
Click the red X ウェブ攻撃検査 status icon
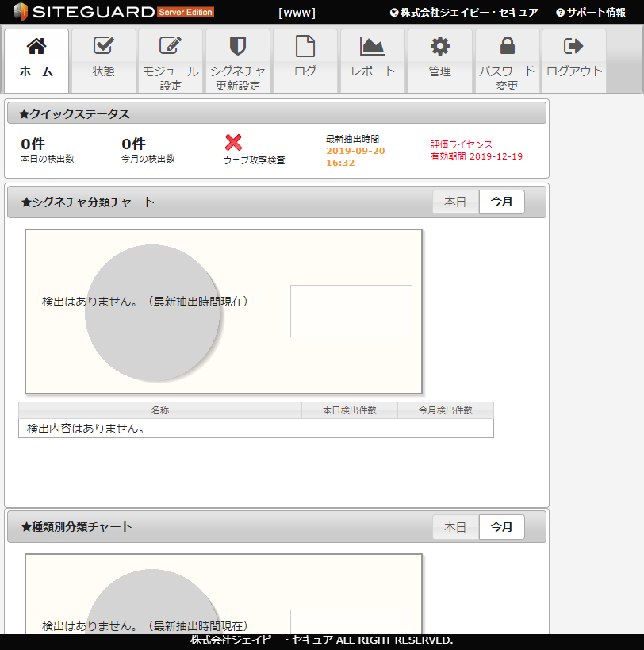232,143
